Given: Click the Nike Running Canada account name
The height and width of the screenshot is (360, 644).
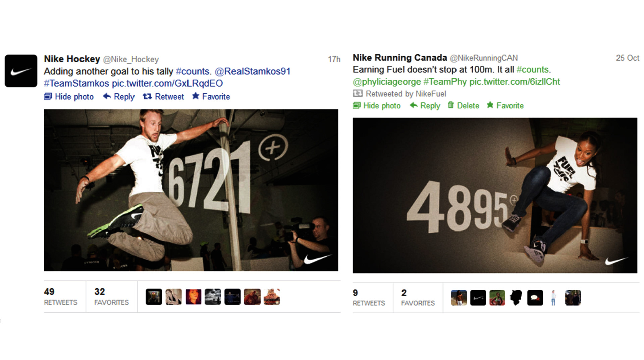Looking at the screenshot, I should click(400, 58).
